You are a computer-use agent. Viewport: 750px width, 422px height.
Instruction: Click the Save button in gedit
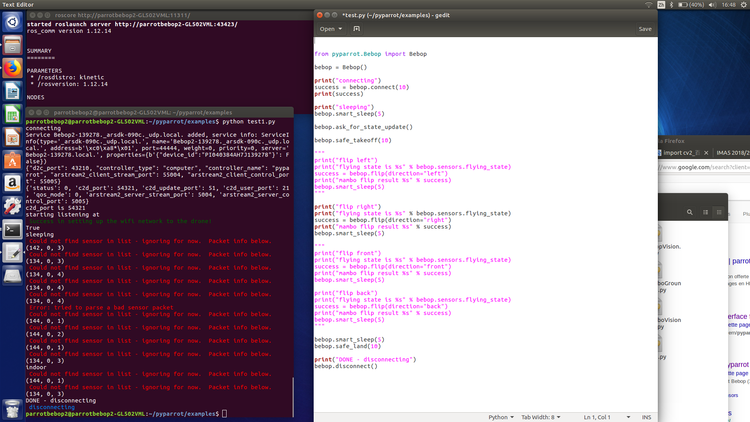point(645,29)
